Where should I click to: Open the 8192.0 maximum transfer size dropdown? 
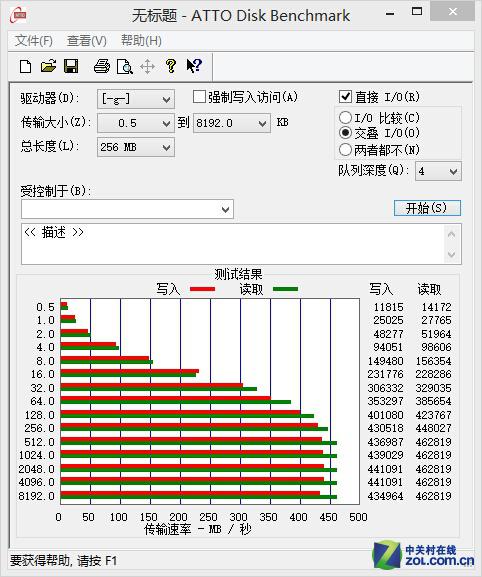tap(232, 123)
